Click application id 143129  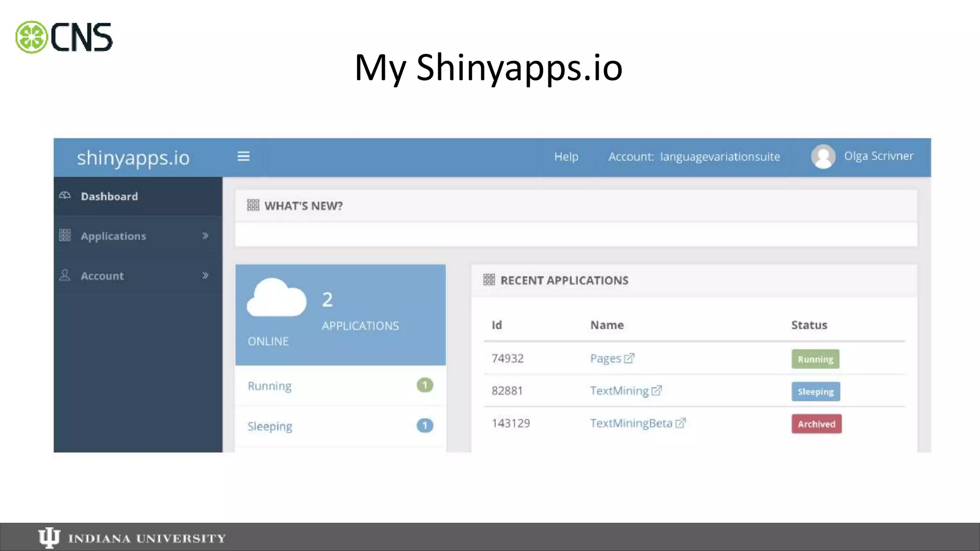click(x=511, y=423)
